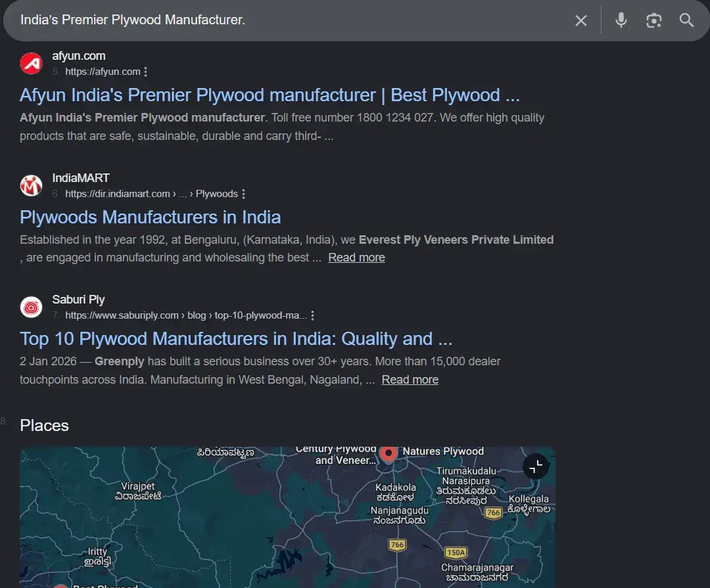The height and width of the screenshot is (588, 710).
Task: Click Virajpet on the map
Action: click(137, 491)
